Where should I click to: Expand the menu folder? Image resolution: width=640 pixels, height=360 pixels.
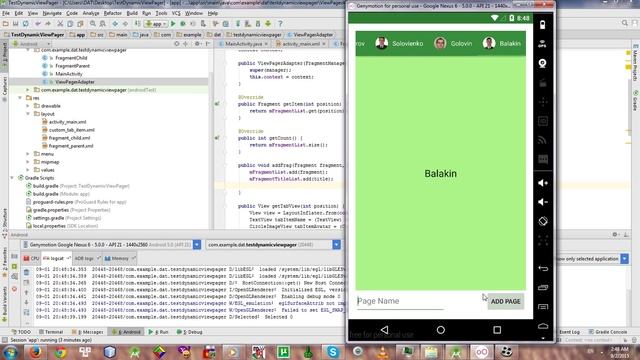coord(28,154)
